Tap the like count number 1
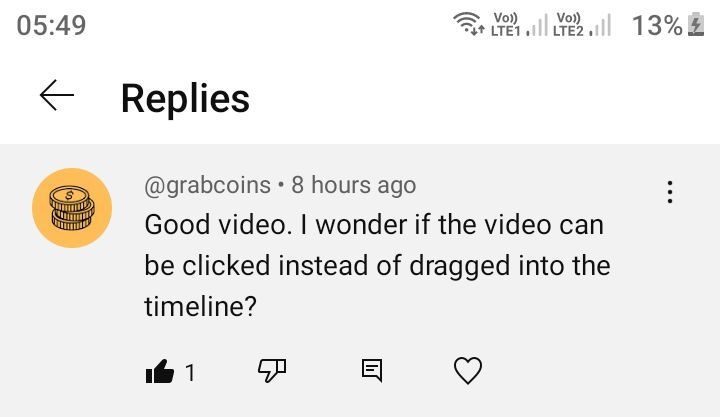The height and width of the screenshot is (417, 720). coord(190,373)
